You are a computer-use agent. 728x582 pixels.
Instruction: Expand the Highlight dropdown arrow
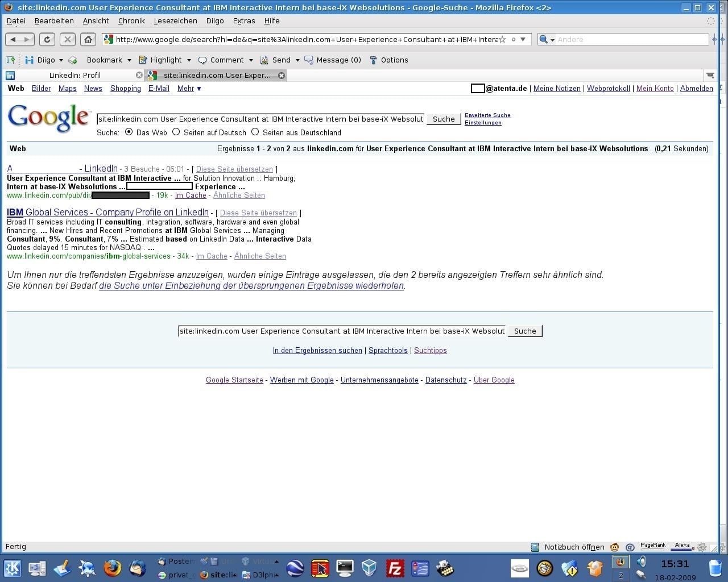[x=189, y=60]
